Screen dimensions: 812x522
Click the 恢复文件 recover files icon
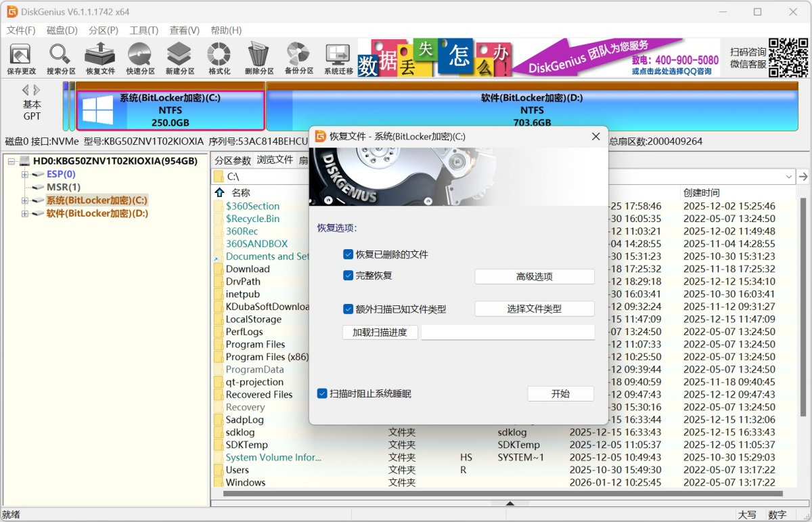tap(100, 58)
